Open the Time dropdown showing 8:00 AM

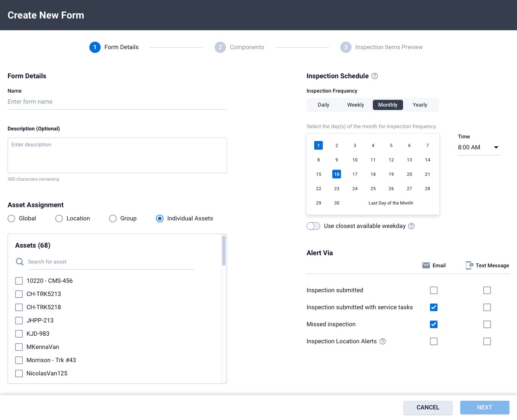tap(480, 147)
